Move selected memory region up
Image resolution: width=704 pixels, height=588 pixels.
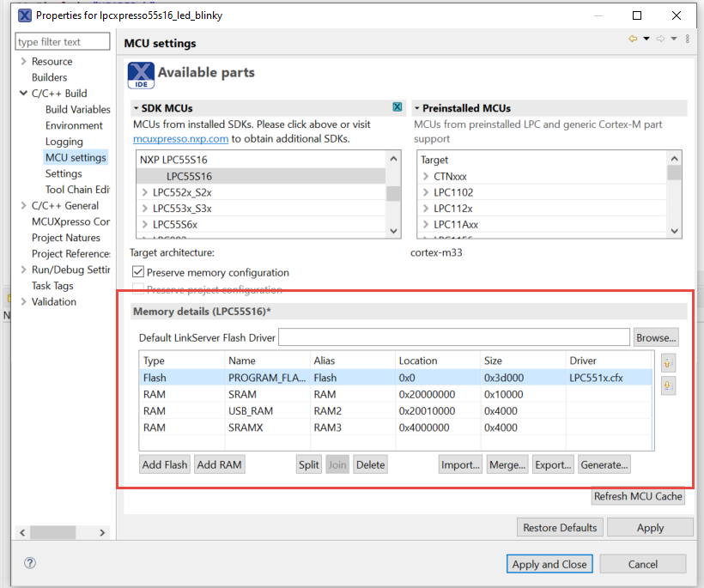(x=668, y=363)
